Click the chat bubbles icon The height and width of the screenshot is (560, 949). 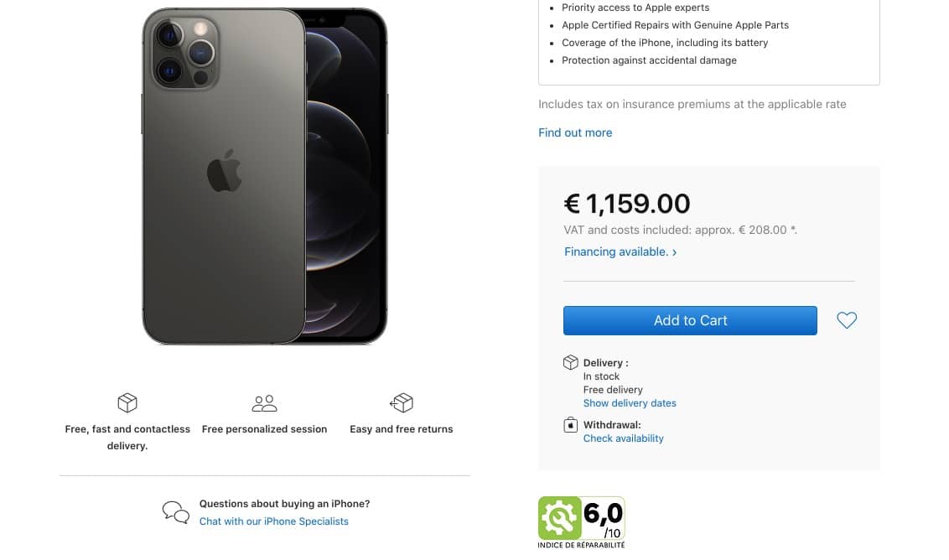(175, 512)
